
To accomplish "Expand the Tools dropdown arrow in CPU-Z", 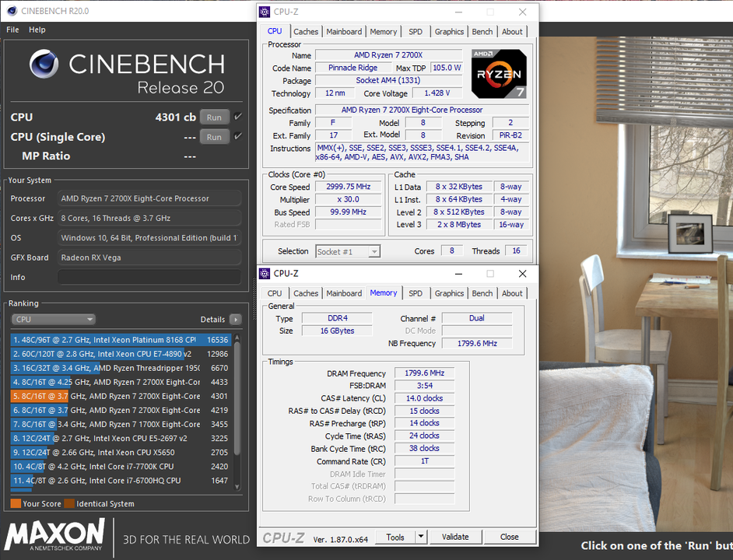I will coord(421,537).
